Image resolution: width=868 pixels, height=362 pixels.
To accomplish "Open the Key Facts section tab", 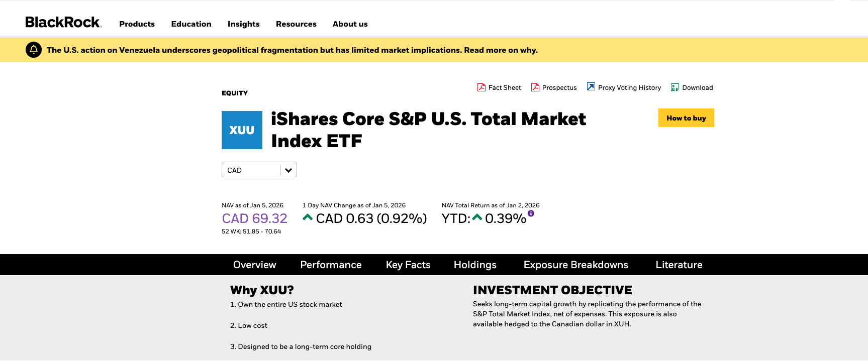I will point(408,265).
